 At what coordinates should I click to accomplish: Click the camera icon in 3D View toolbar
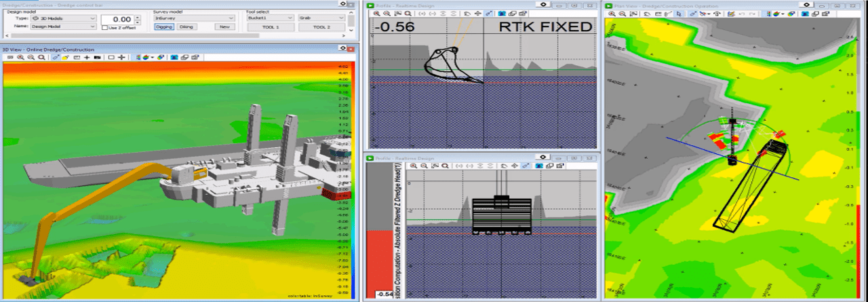point(98,58)
